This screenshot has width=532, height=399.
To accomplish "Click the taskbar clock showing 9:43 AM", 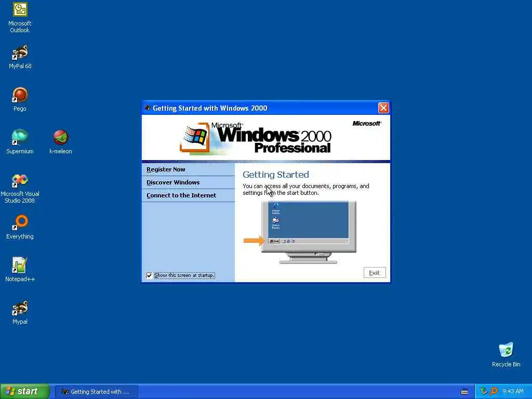I will point(513,392).
